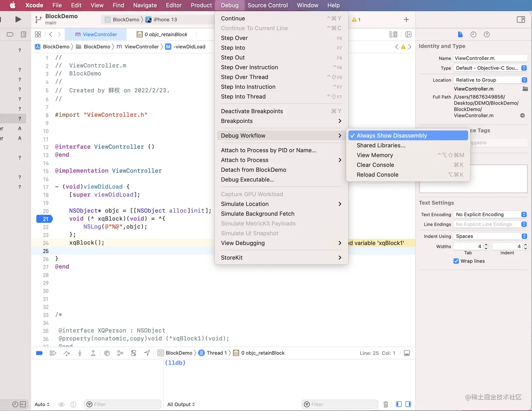Image resolution: width=532 pixels, height=411 pixels.
Task: Open the File inspector tab icon
Action: (460, 34)
